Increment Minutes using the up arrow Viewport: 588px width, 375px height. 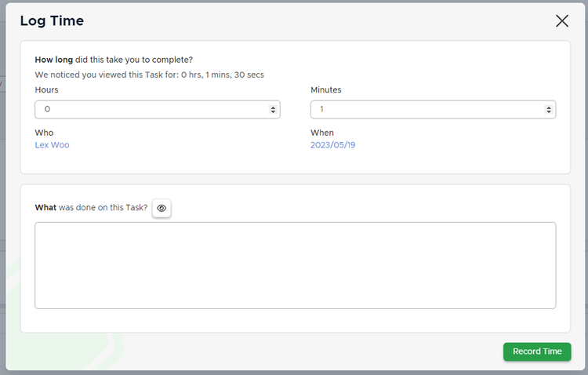[x=549, y=107]
